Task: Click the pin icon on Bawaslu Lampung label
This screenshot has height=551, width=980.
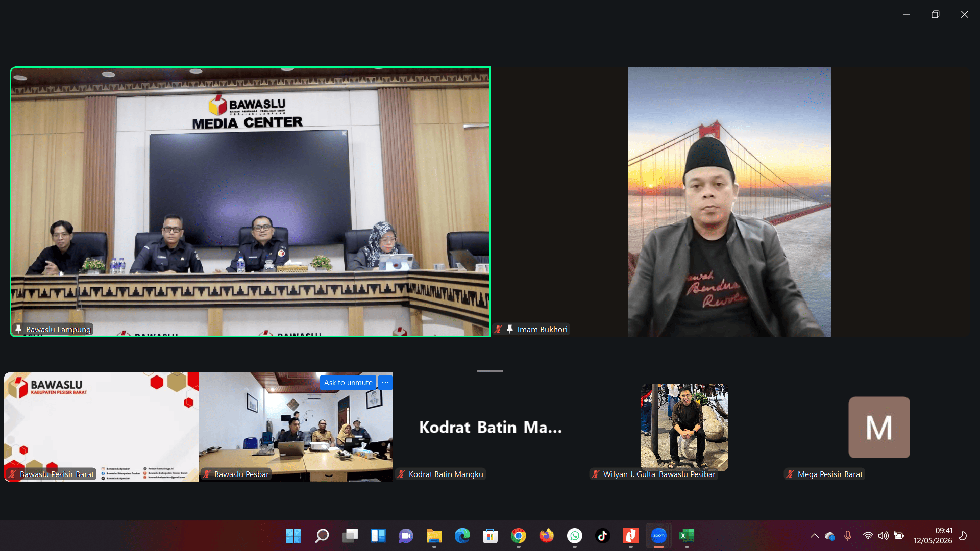Action: [18, 329]
